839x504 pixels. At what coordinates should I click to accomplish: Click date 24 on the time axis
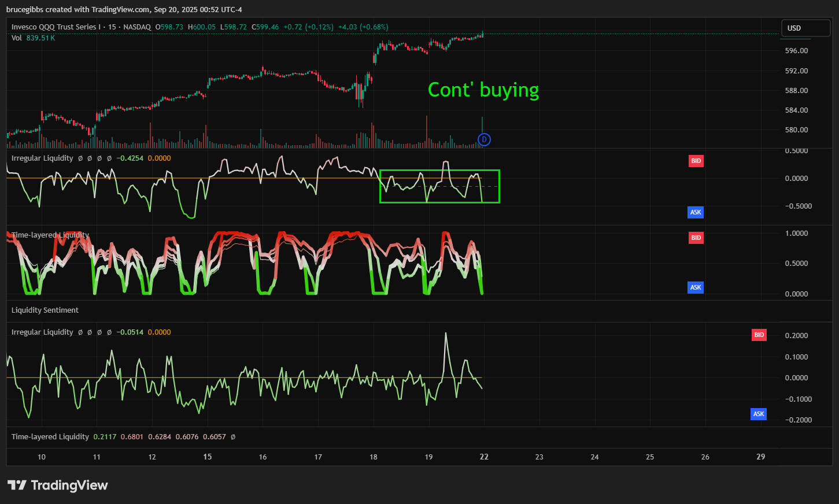pyautogui.click(x=594, y=457)
